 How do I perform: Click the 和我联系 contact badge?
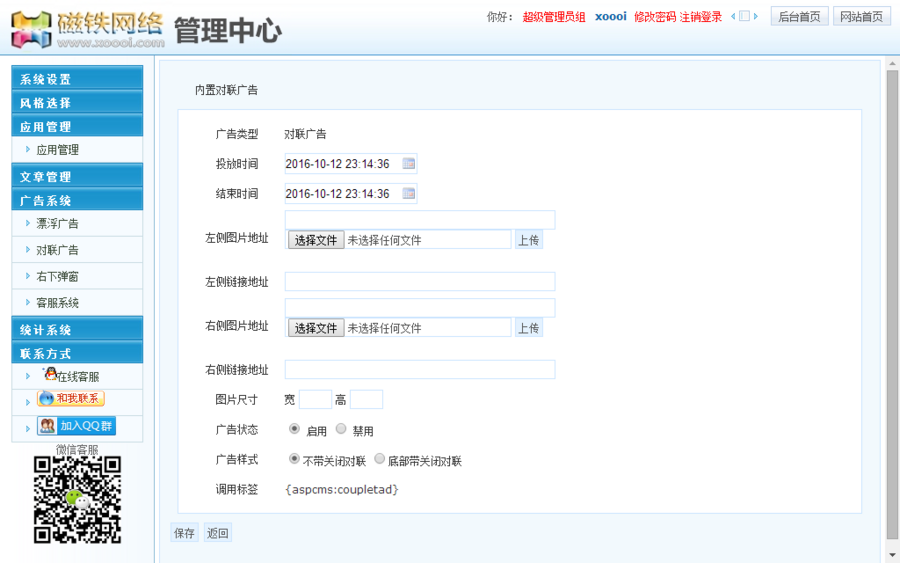pyautogui.click(x=71, y=398)
